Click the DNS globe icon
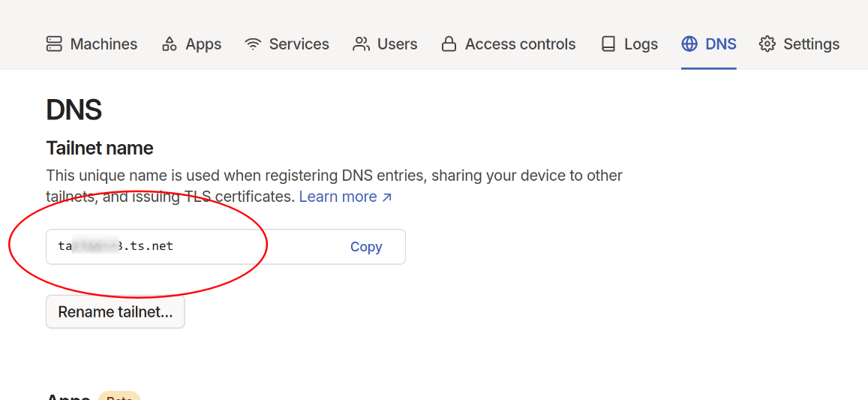 tap(689, 44)
